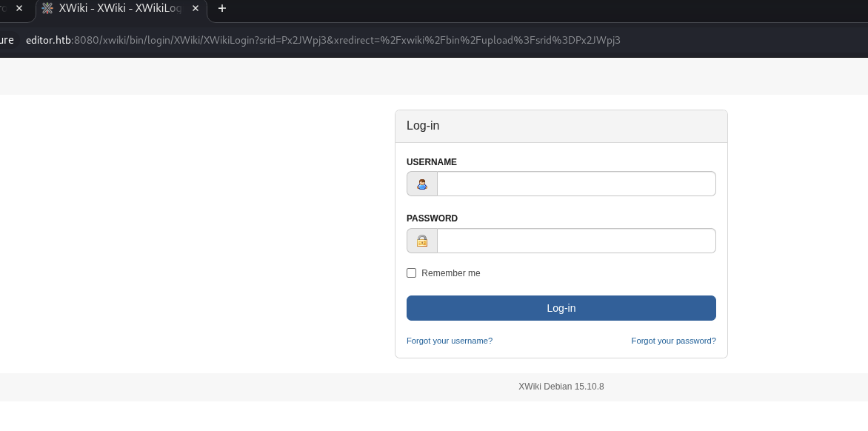Enable the Remember me checkbox

click(412, 273)
